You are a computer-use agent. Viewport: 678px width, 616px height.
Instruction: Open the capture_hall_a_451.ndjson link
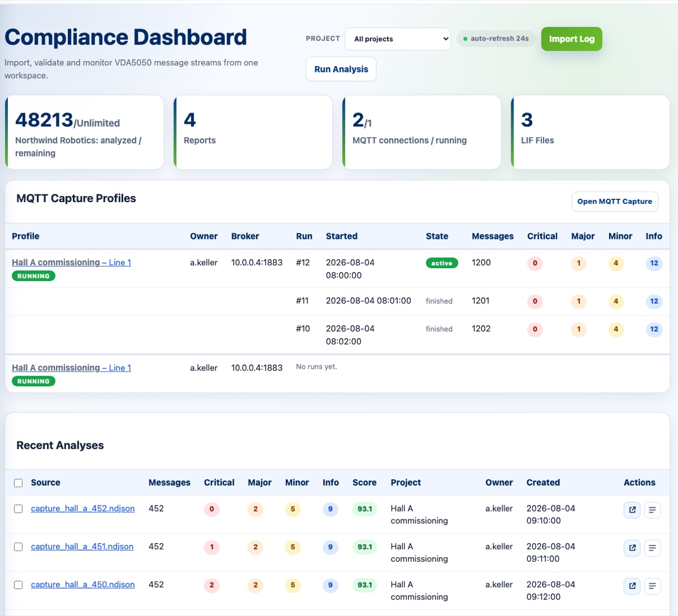82,547
